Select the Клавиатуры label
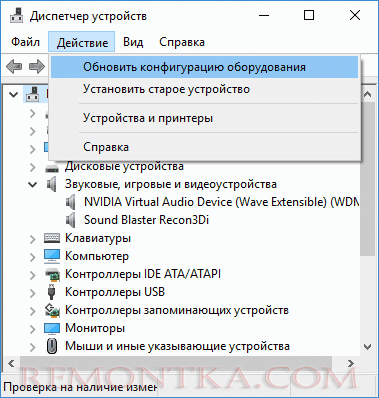379x398 pixels. (98, 238)
